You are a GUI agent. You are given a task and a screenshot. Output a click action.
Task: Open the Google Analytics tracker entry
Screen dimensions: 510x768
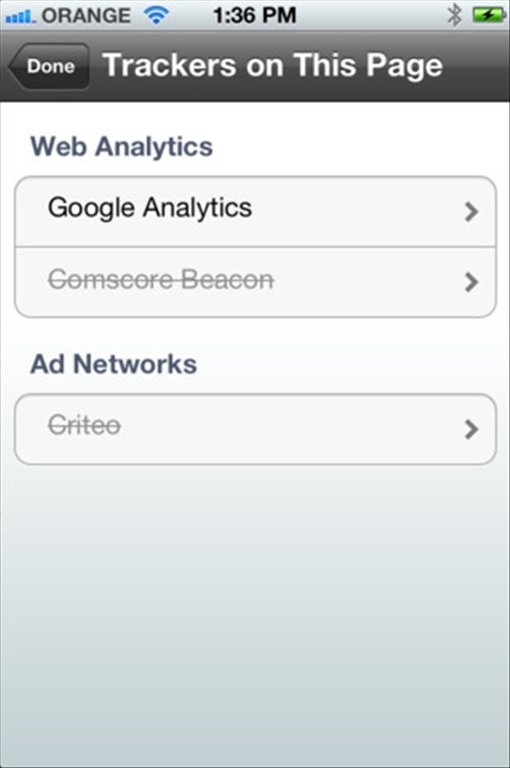tap(255, 212)
